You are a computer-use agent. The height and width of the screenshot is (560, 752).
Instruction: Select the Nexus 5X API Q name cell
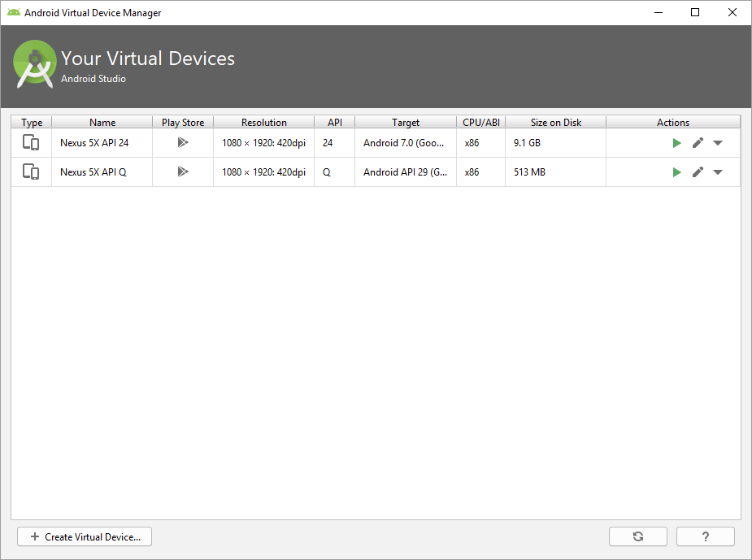point(102,172)
